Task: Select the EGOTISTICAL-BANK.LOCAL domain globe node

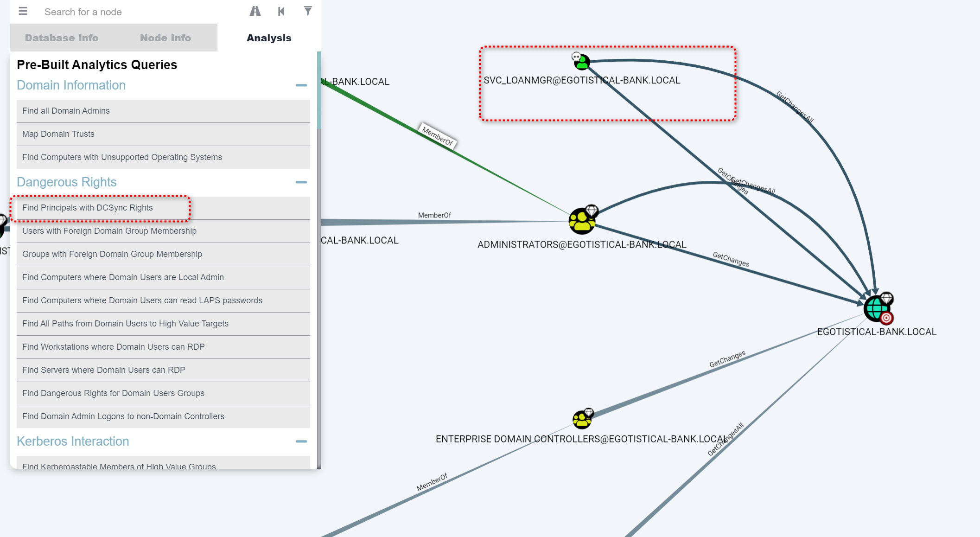Action: pyautogui.click(x=877, y=308)
